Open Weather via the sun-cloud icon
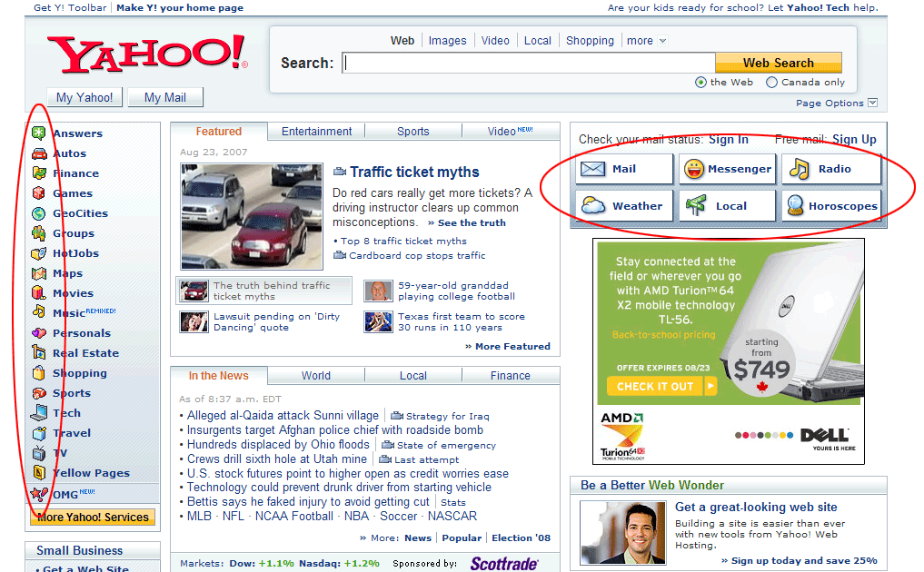Viewport: 924px width, 572px height. coord(593,206)
